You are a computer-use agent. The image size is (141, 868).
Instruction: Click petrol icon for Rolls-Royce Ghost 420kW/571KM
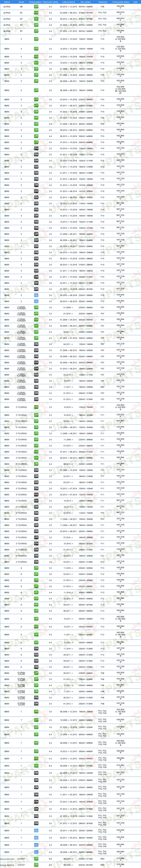click(36, 859)
